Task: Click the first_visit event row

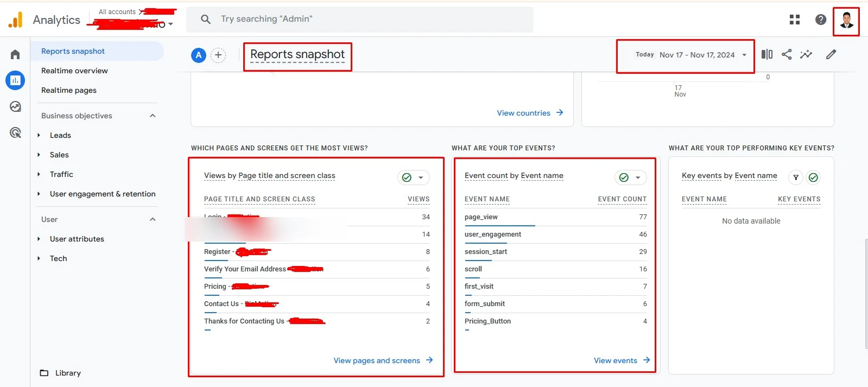Action: [556, 287]
